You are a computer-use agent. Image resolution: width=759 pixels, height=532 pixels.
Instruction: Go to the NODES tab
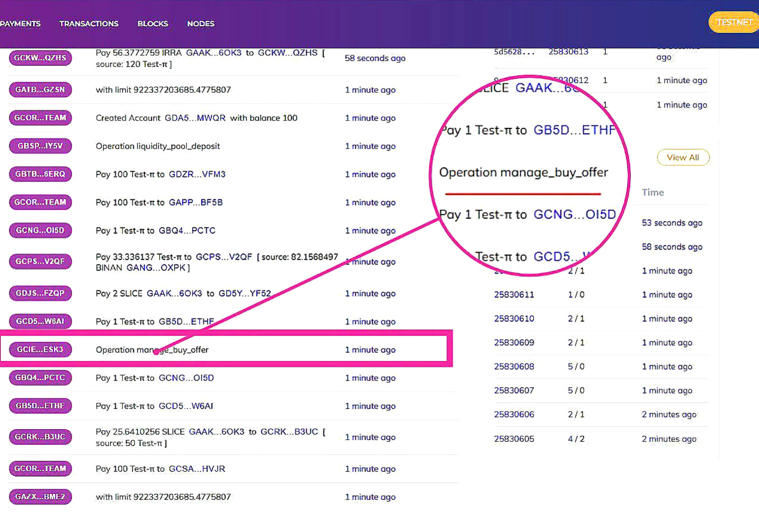pyautogui.click(x=201, y=24)
